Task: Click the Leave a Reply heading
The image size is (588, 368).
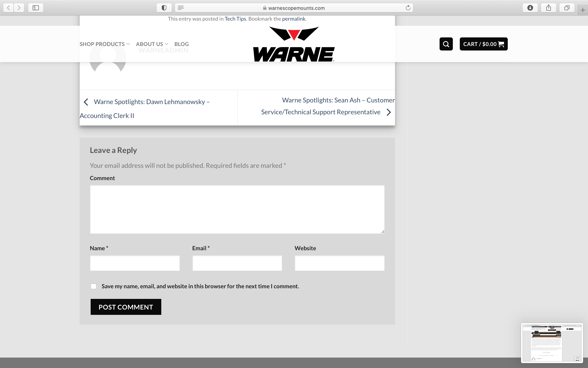Action: 113,150
